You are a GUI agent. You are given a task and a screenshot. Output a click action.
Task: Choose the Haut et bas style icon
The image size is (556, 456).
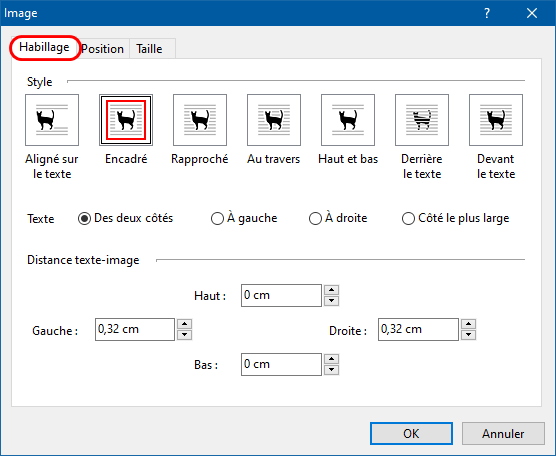click(348, 120)
